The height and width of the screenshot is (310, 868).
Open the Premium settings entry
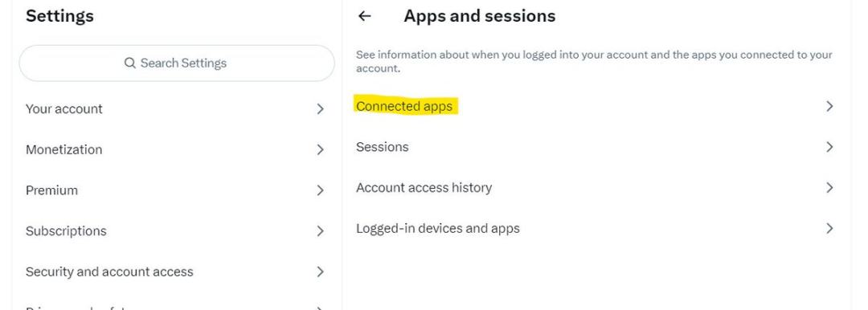tap(177, 190)
